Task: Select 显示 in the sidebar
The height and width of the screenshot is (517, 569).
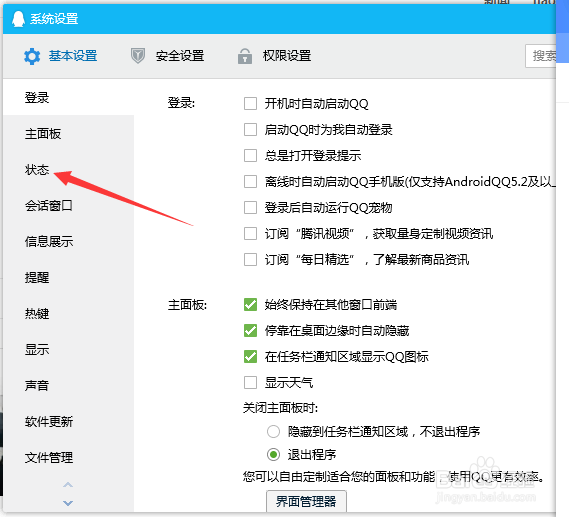Action: (x=37, y=349)
